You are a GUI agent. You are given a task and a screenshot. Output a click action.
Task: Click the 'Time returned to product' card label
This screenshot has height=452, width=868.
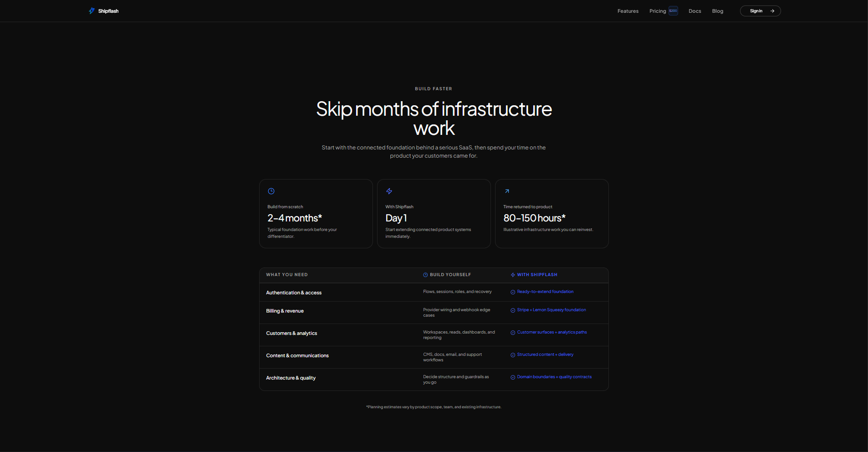tap(528, 207)
